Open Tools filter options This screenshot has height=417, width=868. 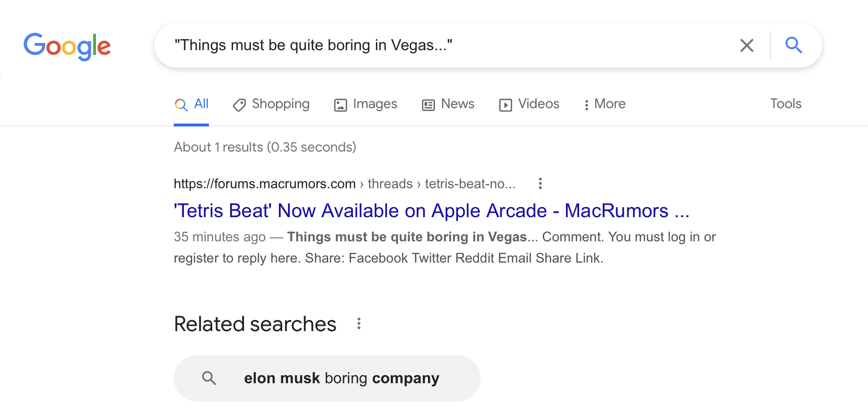(785, 104)
